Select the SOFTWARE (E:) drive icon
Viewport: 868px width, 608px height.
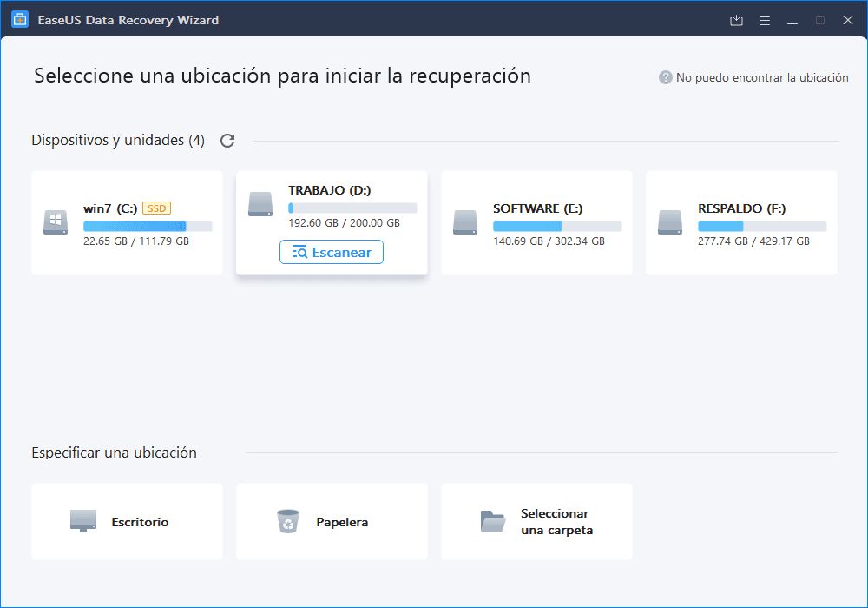click(x=465, y=222)
